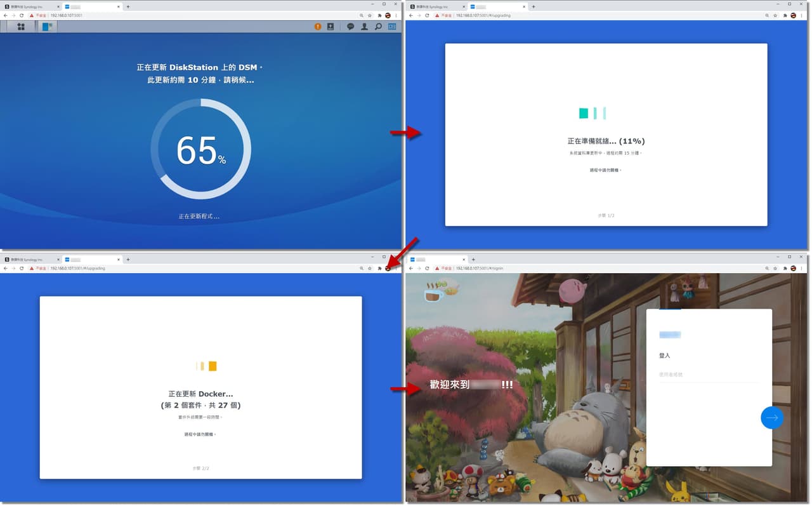812x506 pixels.
Task: Open the DSM user options person icon
Action: (x=364, y=27)
